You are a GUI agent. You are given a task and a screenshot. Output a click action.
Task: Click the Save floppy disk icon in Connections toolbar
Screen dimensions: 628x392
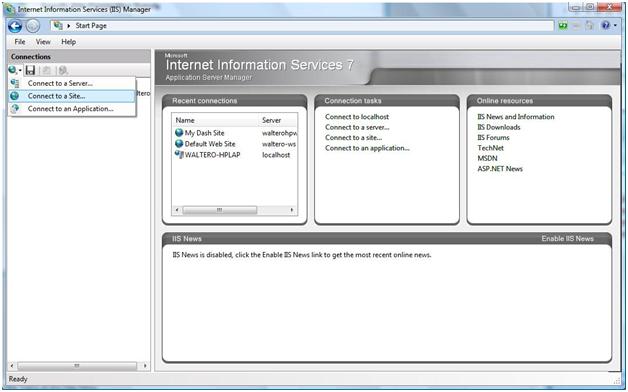point(30,70)
